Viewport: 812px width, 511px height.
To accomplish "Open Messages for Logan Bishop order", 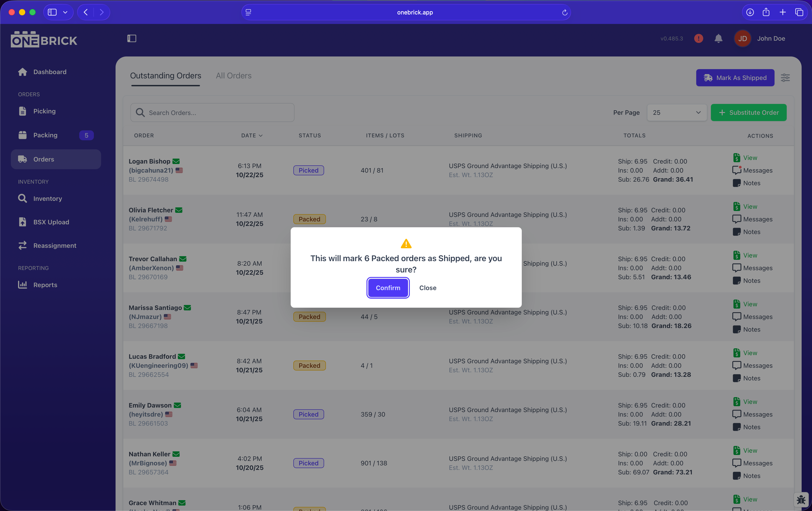I will click(x=752, y=170).
